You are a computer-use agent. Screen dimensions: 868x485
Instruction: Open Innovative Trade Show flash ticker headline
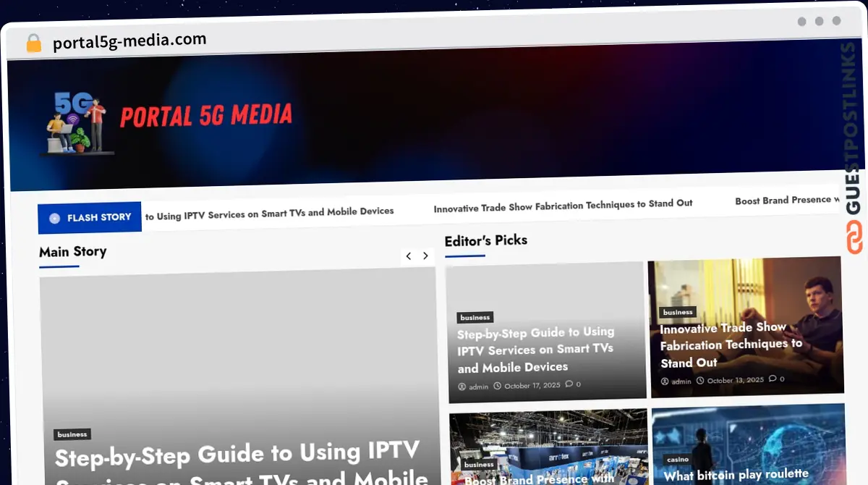pos(563,206)
